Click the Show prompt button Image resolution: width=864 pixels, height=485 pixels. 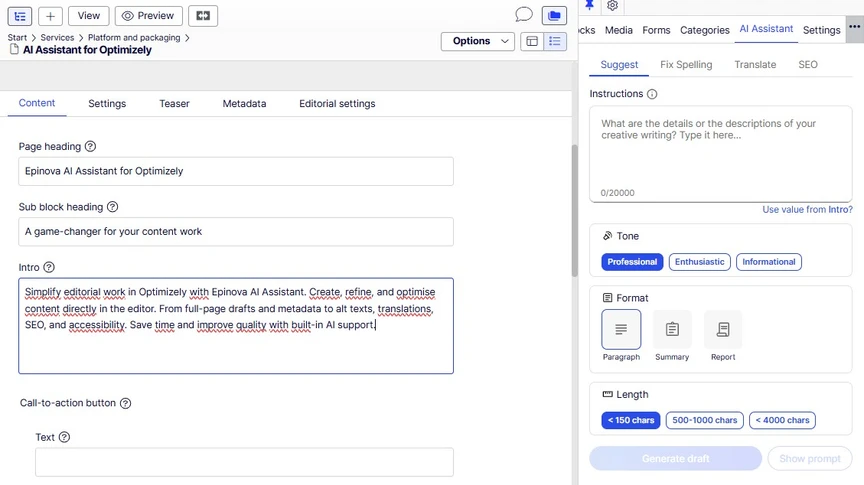(810, 459)
